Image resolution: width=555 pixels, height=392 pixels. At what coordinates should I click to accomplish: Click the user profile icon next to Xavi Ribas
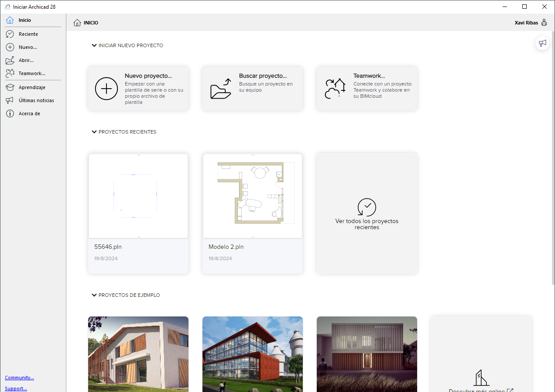point(544,23)
